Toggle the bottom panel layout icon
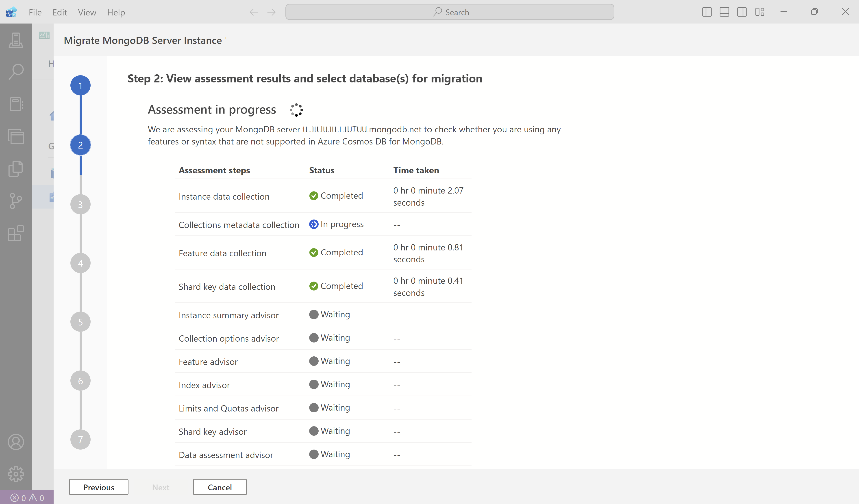The width and height of the screenshot is (859, 504). (724, 12)
